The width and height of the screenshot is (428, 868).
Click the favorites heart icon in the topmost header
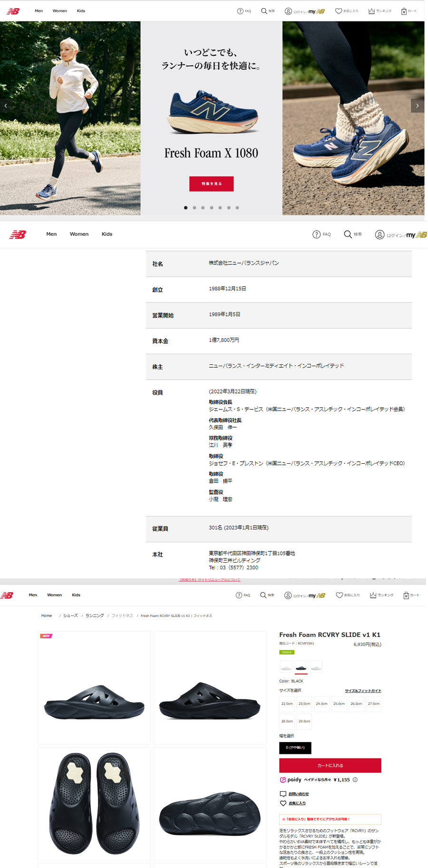point(339,11)
